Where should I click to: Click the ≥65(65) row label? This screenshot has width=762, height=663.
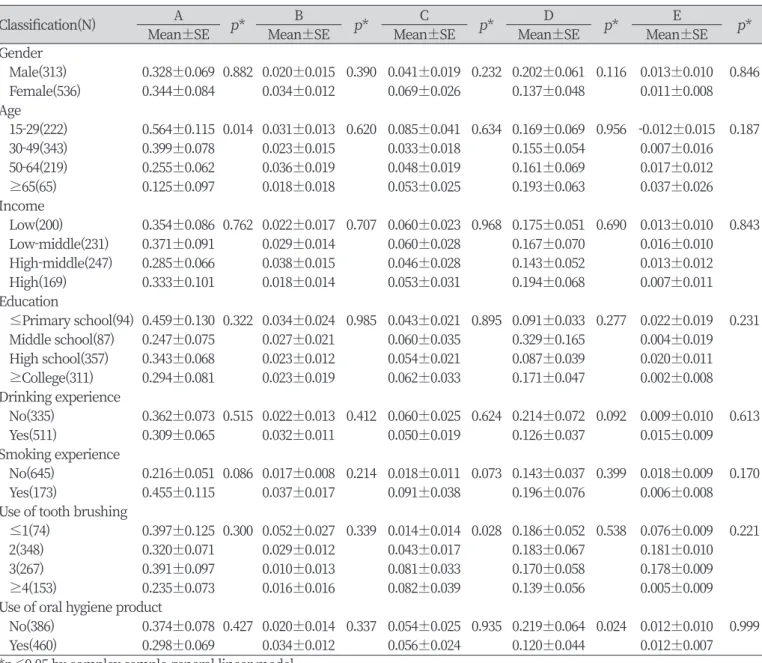click(x=33, y=187)
